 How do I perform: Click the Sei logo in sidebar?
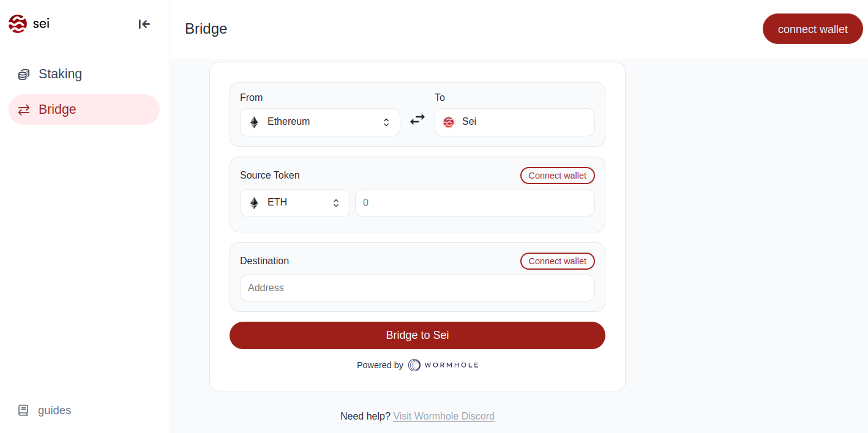18,24
